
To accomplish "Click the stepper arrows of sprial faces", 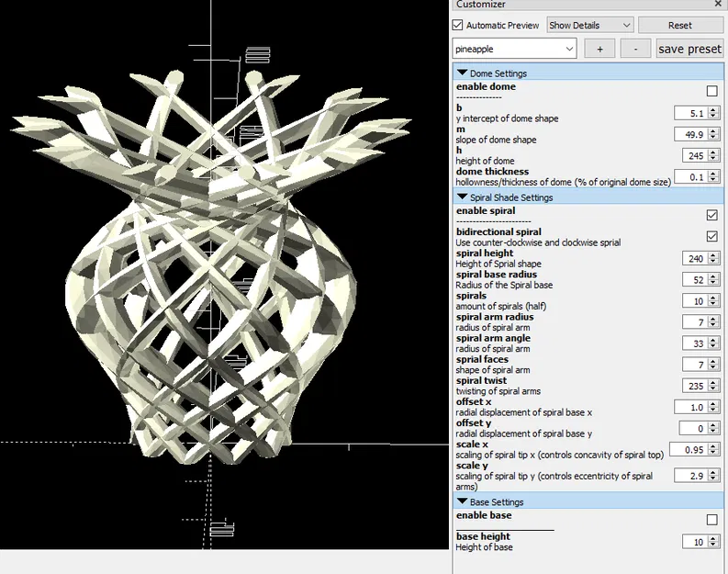I will pos(713,365).
